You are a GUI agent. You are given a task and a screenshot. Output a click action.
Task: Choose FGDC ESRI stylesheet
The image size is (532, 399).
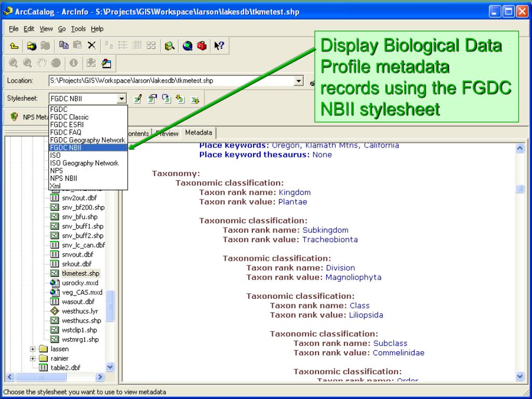tap(88, 125)
